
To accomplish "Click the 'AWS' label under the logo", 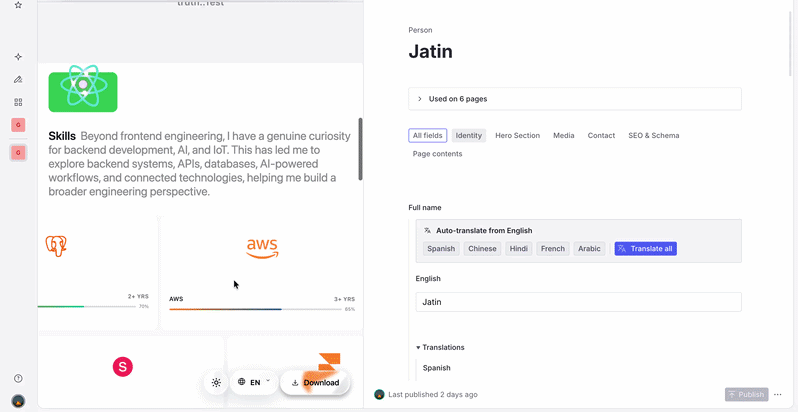I will pyautogui.click(x=176, y=299).
